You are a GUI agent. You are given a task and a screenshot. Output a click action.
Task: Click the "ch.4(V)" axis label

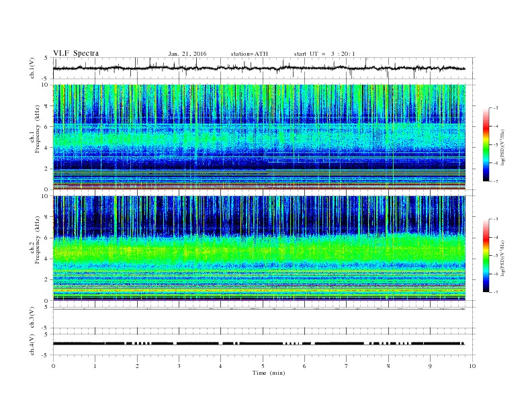[x=32, y=345]
